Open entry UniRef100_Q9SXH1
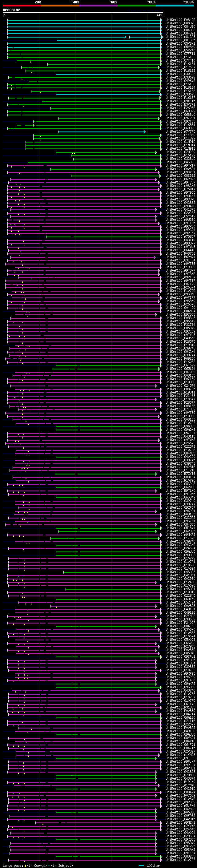197x868 pixels. pos(180,172)
